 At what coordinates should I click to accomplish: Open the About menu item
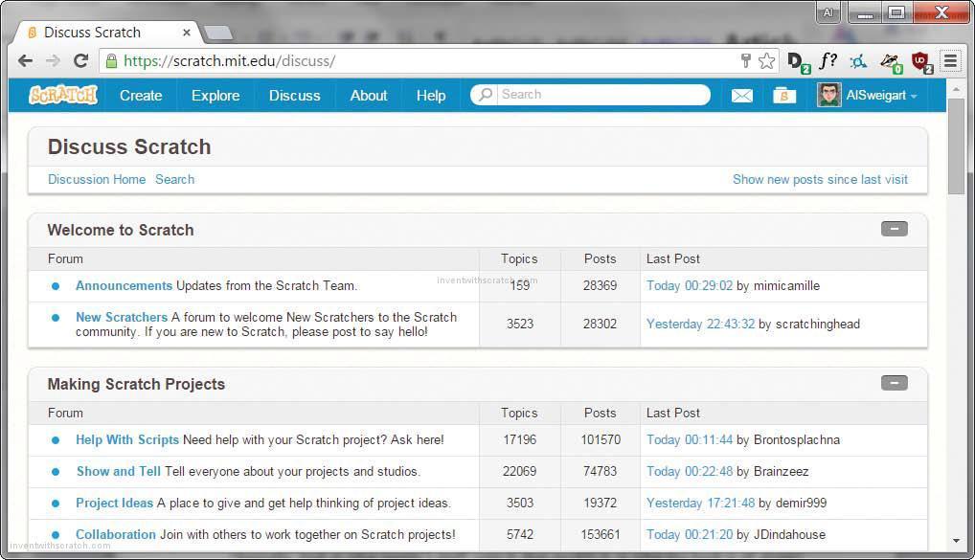click(368, 96)
